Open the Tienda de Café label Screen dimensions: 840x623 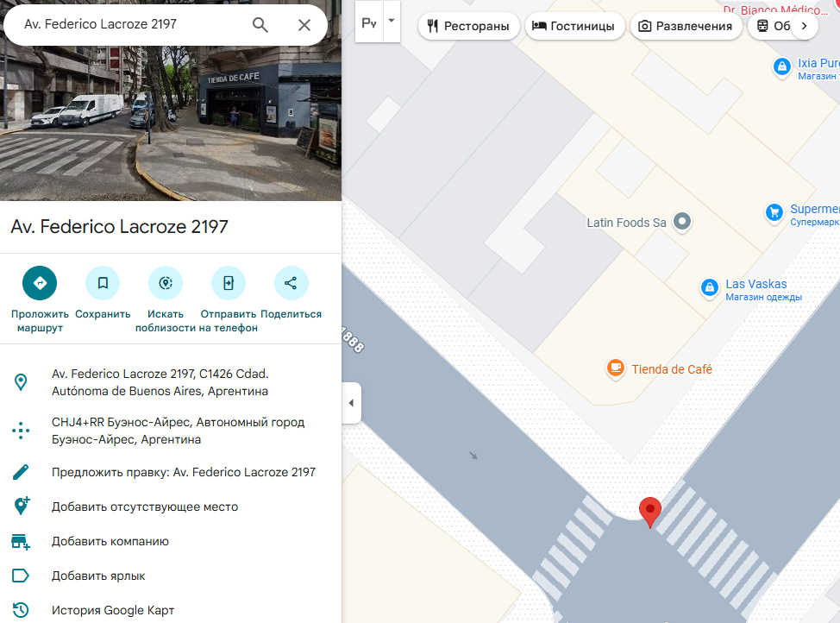coord(672,369)
